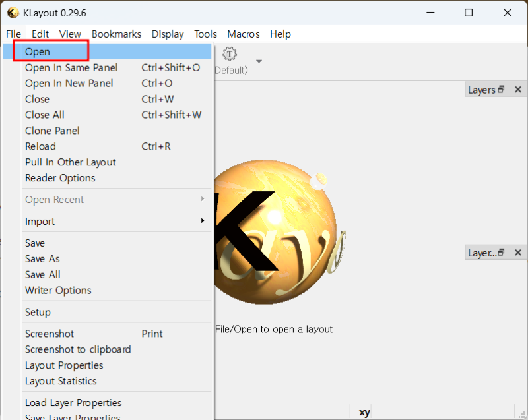Click the KLayout app icon in title bar
Image resolution: width=528 pixels, height=420 pixels.
(13, 13)
